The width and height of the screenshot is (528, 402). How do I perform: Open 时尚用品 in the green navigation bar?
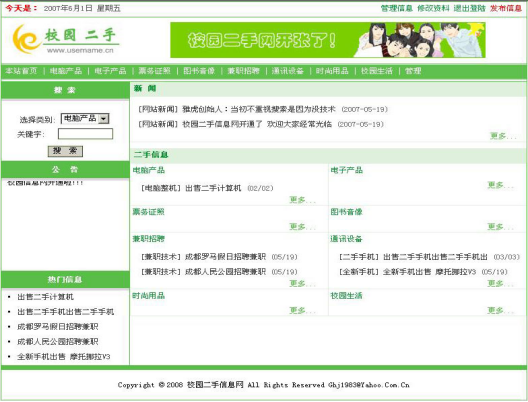click(x=332, y=71)
